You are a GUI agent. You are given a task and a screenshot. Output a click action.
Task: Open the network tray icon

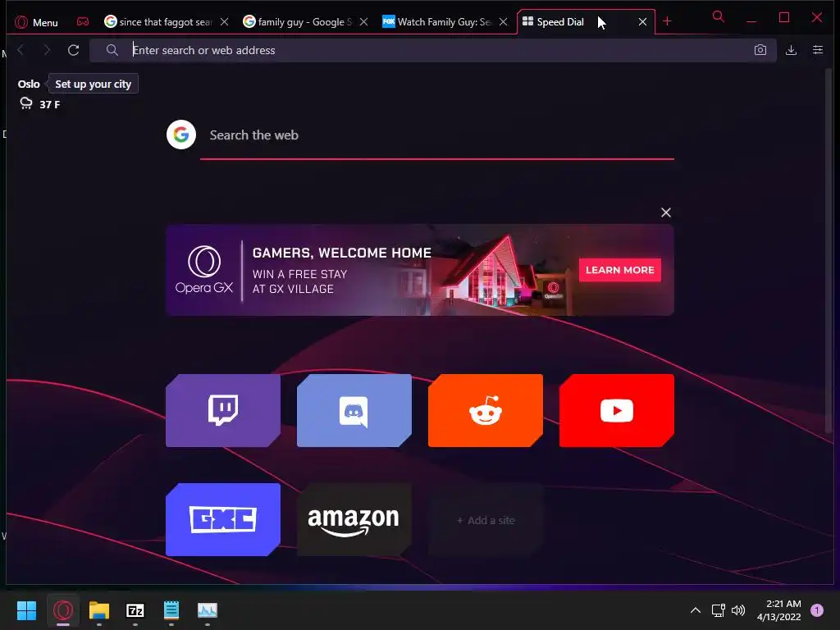(718, 610)
